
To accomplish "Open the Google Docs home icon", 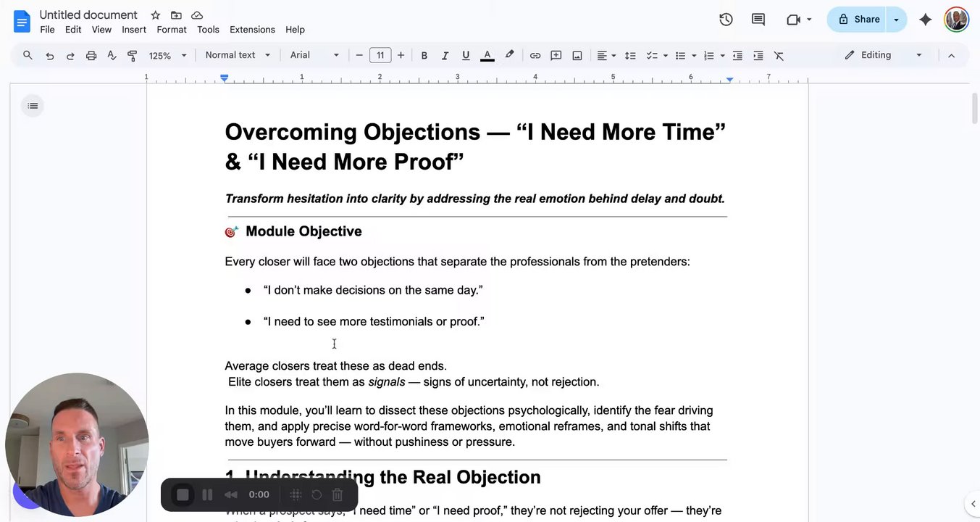I will point(22,21).
